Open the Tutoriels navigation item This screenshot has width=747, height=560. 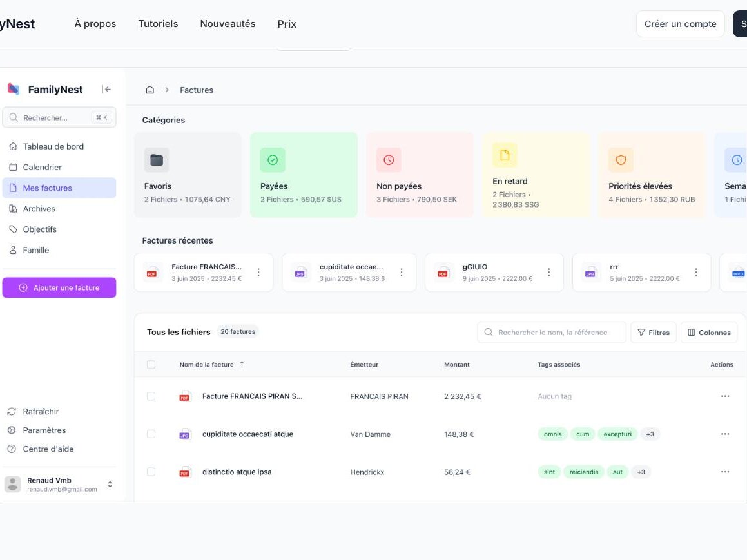tap(158, 24)
